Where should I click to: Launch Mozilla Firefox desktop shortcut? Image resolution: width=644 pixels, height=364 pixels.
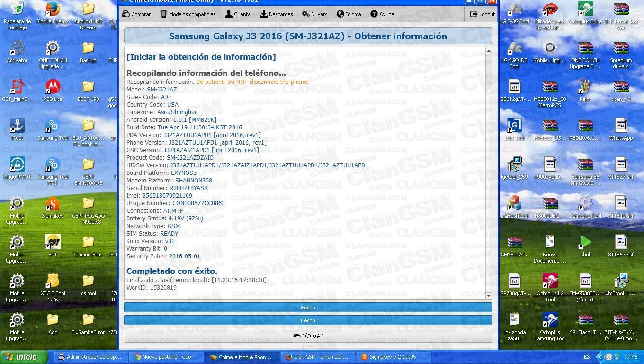[53, 13]
